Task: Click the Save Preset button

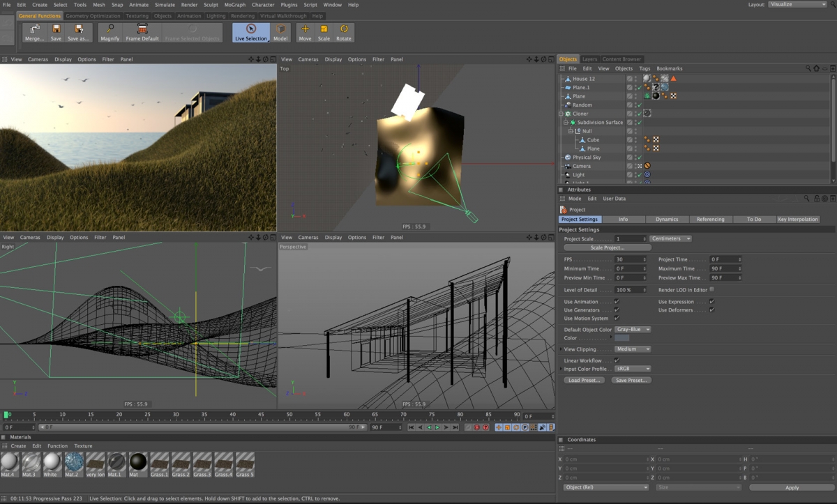Action: (x=631, y=380)
